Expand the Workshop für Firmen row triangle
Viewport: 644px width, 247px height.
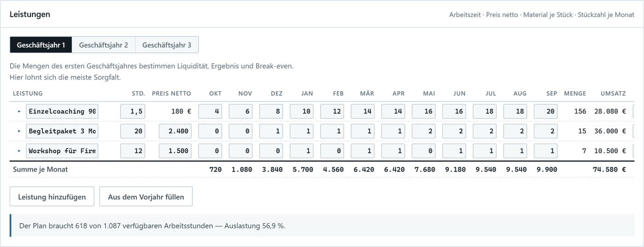tap(19, 150)
